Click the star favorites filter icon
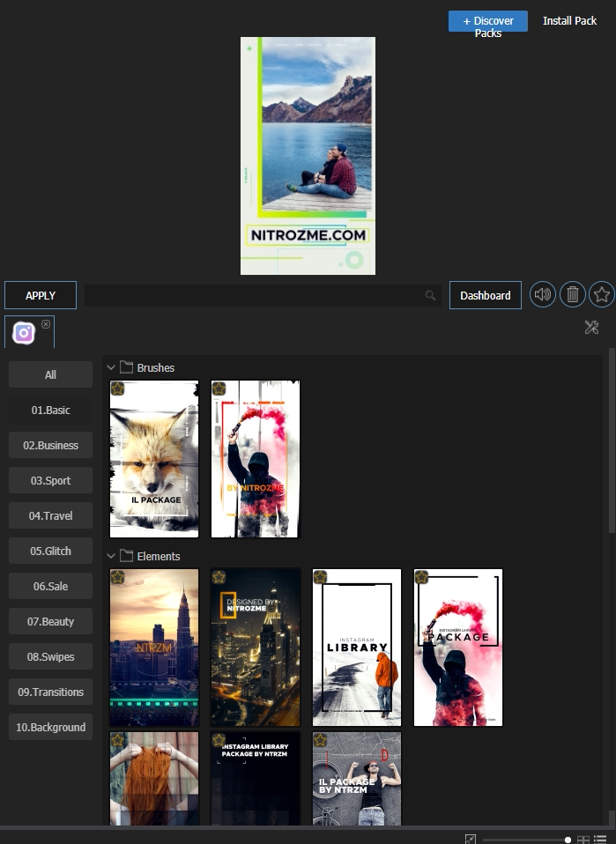 602,295
